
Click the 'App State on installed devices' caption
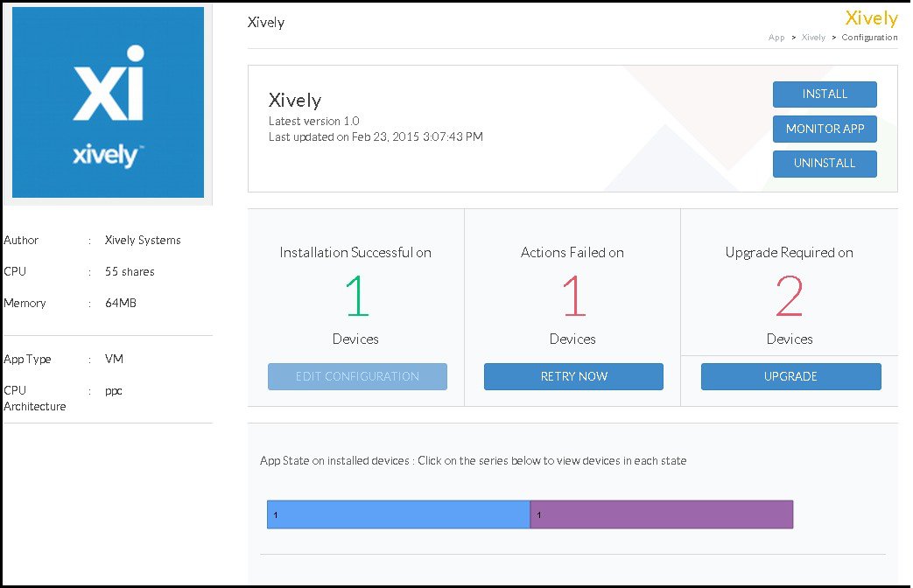pyautogui.click(x=473, y=460)
